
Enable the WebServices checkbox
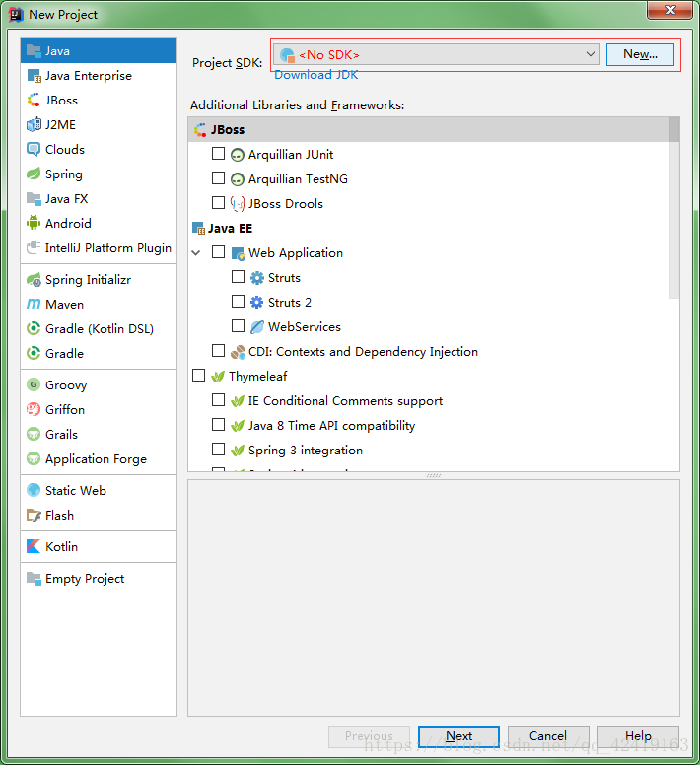[x=238, y=326]
